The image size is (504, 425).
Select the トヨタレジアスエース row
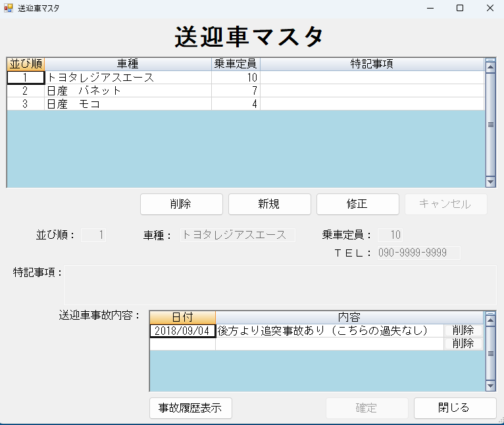coord(245,78)
